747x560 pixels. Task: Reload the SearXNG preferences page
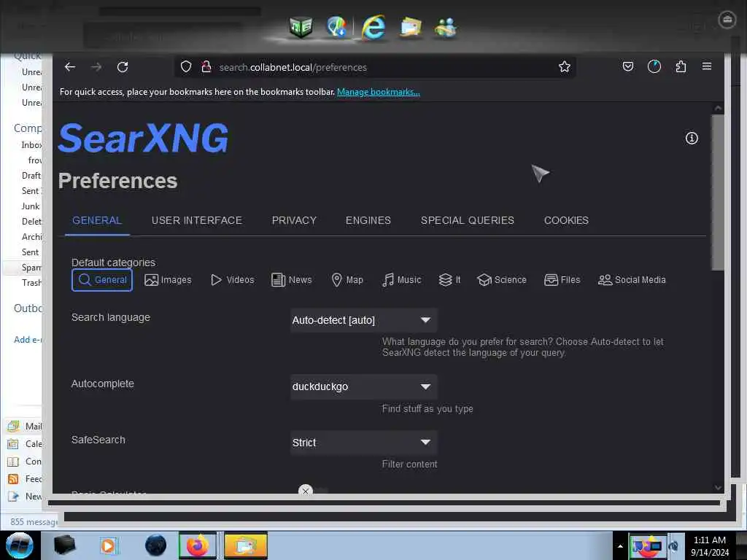pyautogui.click(x=123, y=67)
